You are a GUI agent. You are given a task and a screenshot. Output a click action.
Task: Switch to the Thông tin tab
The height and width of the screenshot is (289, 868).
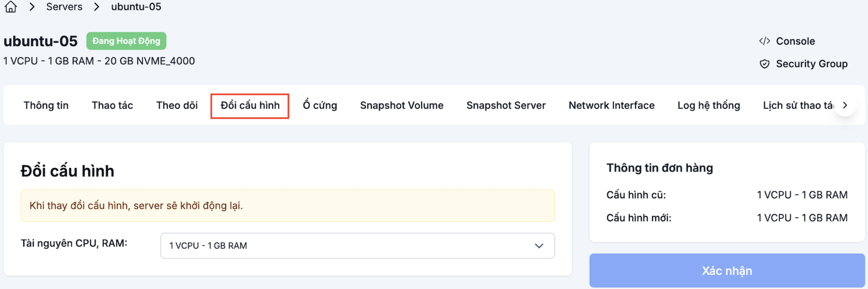click(46, 105)
